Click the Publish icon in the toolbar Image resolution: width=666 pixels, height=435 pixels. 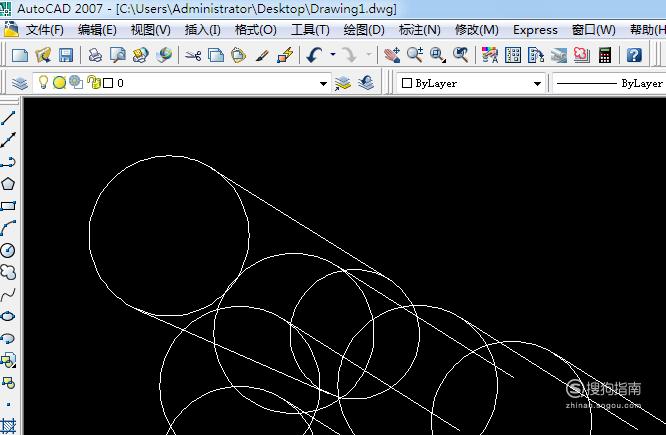pos(141,55)
